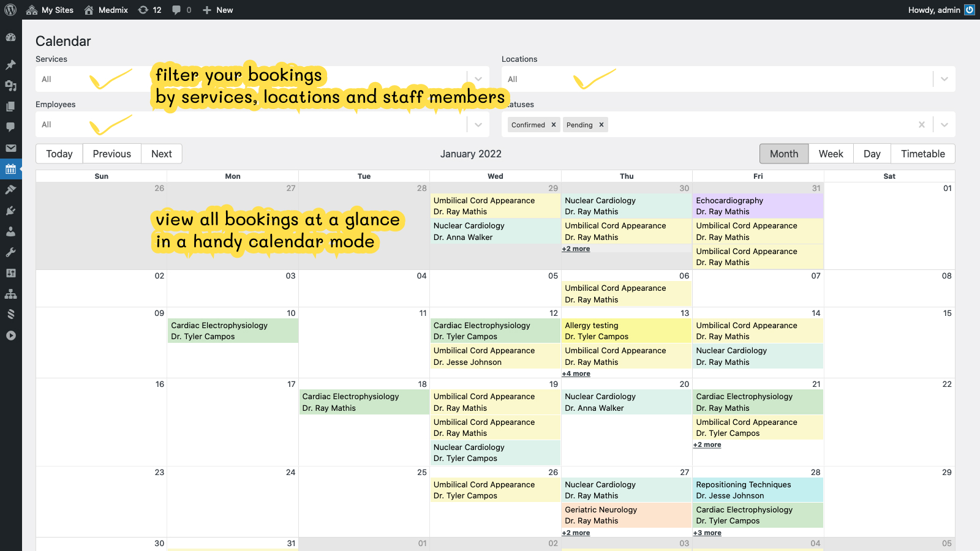The height and width of the screenshot is (551, 980).
Task: Expand the Services dropdown arrow
Action: (x=478, y=79)
